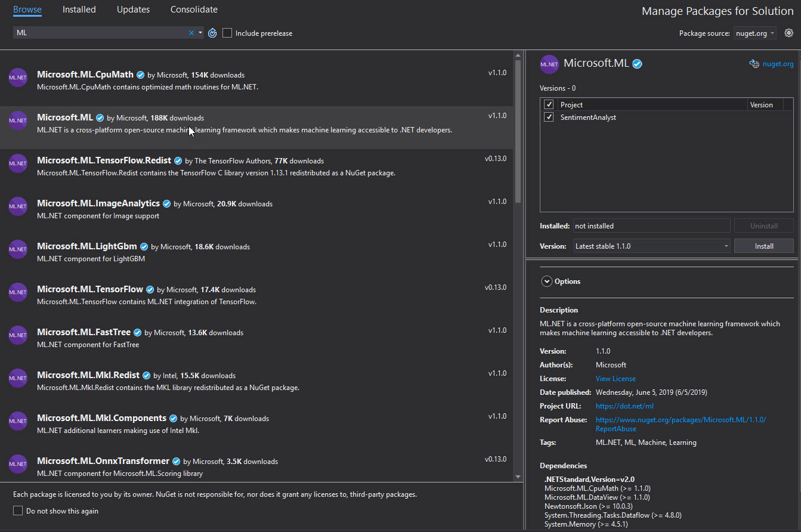The image size is (801, 532).
Task: Open the ReportAbuse link
Action: (681, 424)
